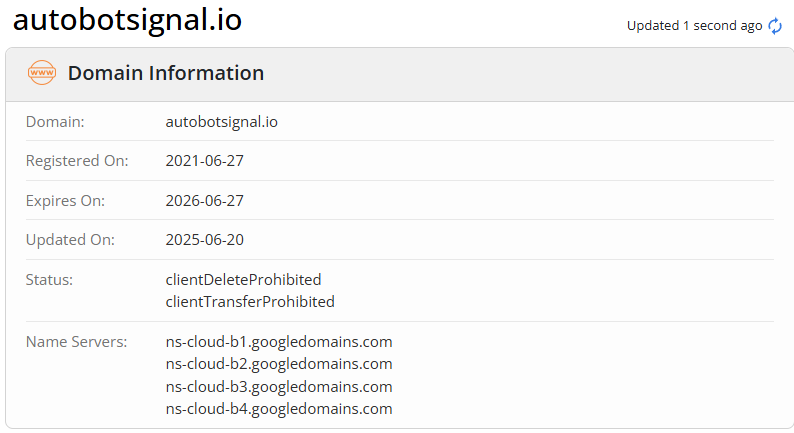The width and height of the screenshot is (794, 433).
Task: Click name server ns-cloud-b4.googledomains.com
Action: point(279,408)
